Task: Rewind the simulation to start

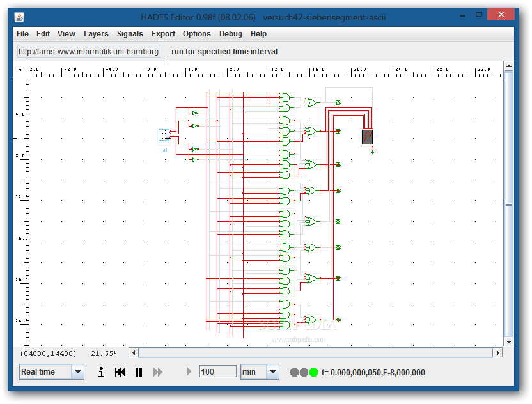Action: coord(120,372)
